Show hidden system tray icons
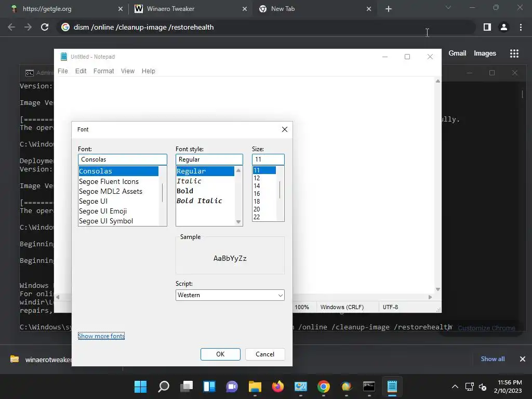 (455, 387)
